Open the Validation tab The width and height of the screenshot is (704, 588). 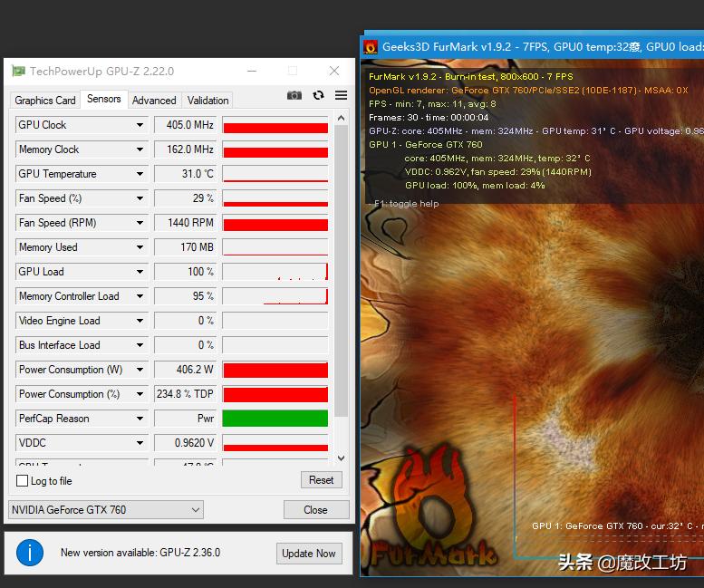[x=207, y=100]
